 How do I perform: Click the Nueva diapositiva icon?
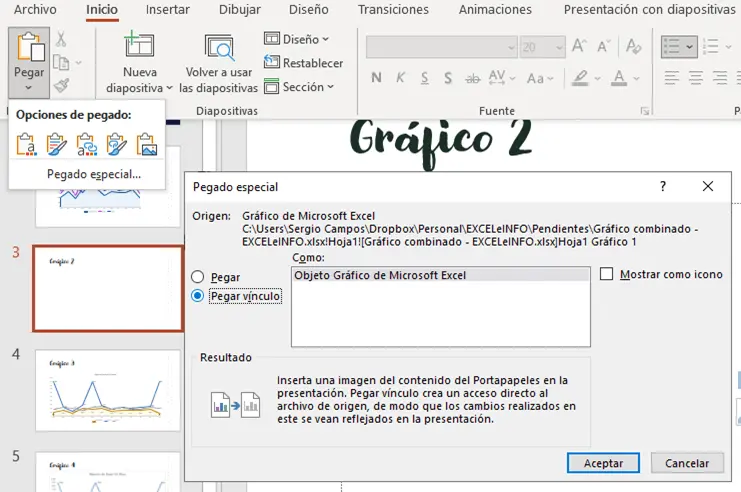point(139,47)
